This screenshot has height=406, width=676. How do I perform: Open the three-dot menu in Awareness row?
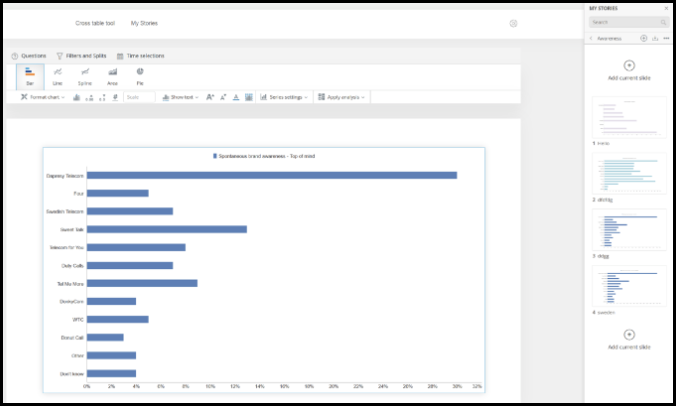coord(666,38)
